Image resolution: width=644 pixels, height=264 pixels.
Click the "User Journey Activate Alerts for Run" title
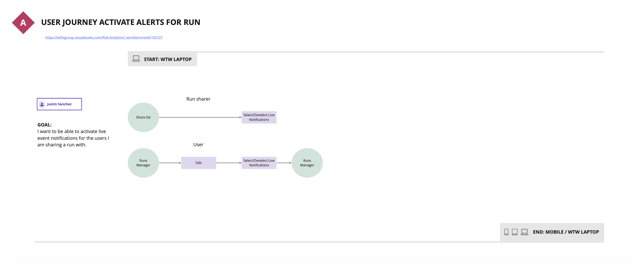[121, 22]
